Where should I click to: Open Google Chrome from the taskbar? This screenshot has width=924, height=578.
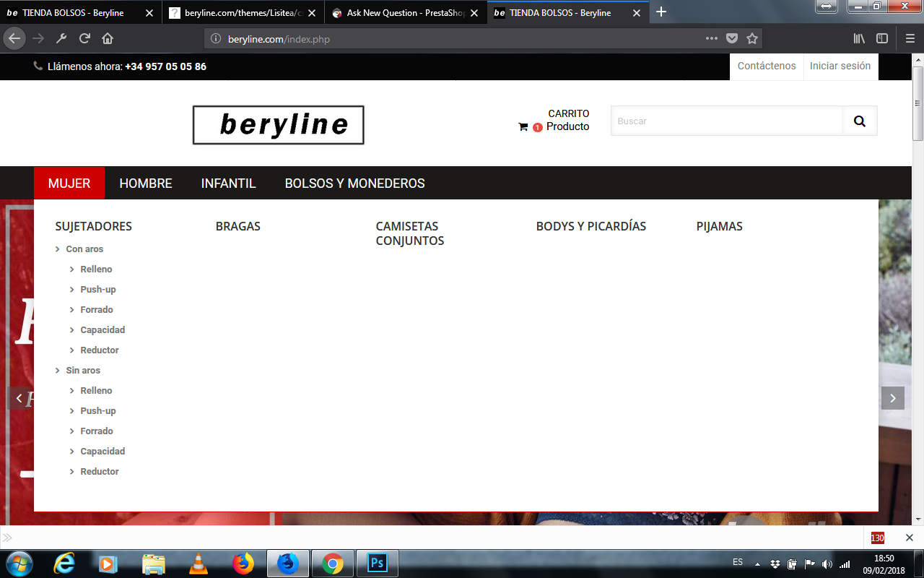[333, 563]
